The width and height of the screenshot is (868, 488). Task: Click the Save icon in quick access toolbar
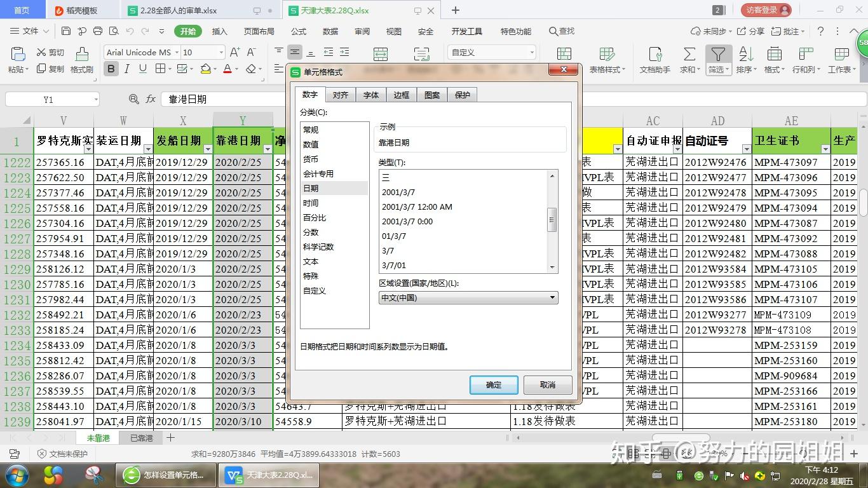pos(66,31)
